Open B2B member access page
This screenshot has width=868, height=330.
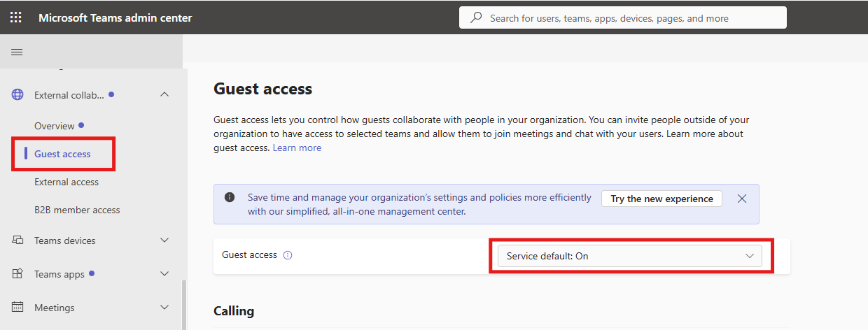point(77,210)
